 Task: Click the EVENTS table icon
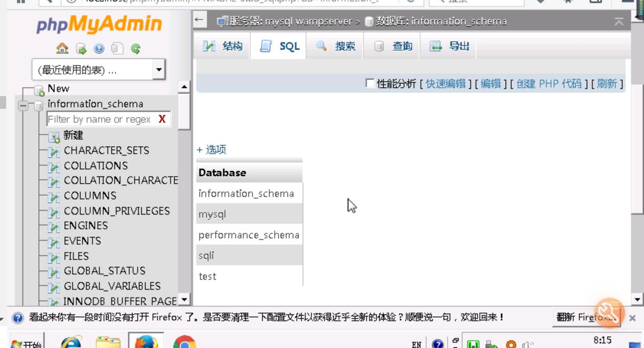point(54,242)
